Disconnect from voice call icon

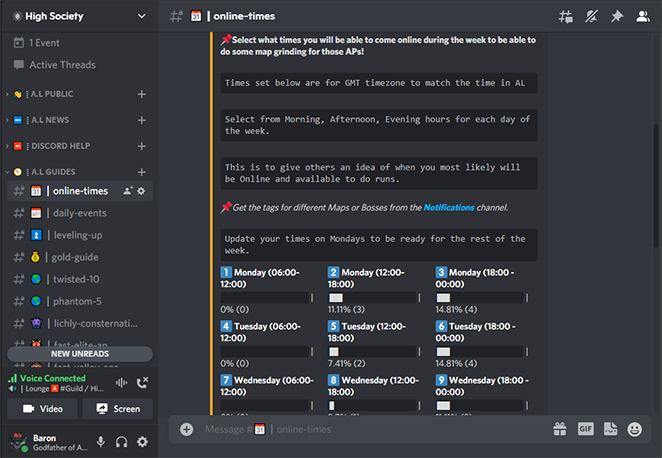click(x=142, y=383)
